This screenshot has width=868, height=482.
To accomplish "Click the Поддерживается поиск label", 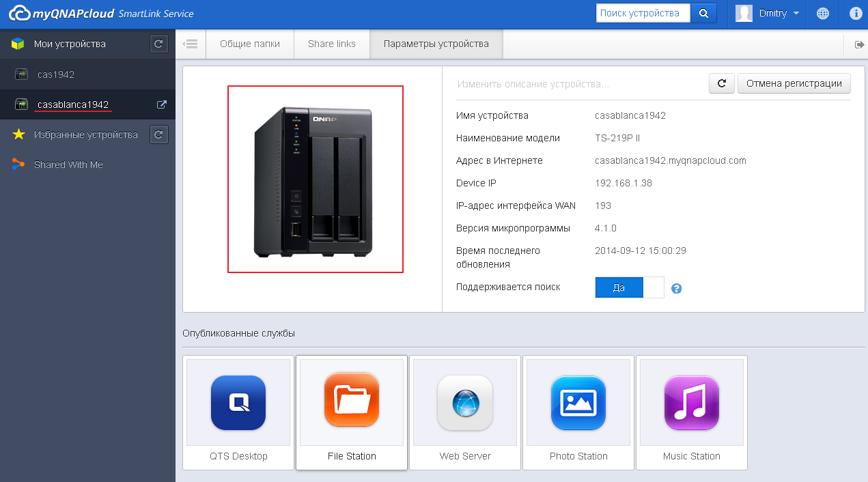I will (x=508, y=287).
